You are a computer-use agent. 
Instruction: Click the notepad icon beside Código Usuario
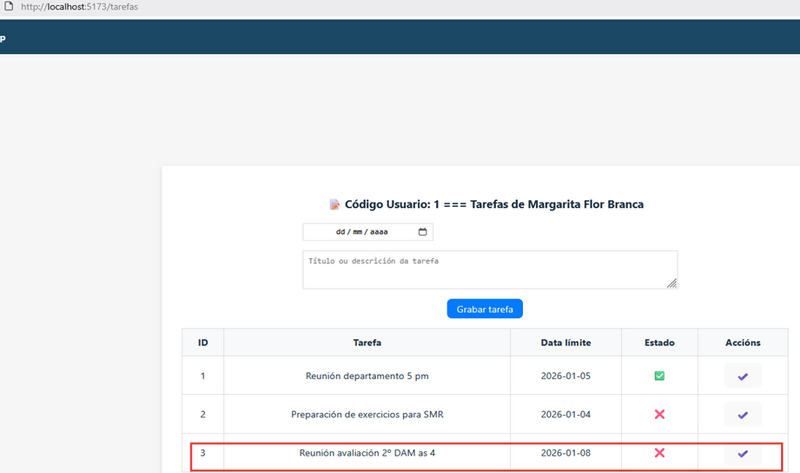[334, 205]
